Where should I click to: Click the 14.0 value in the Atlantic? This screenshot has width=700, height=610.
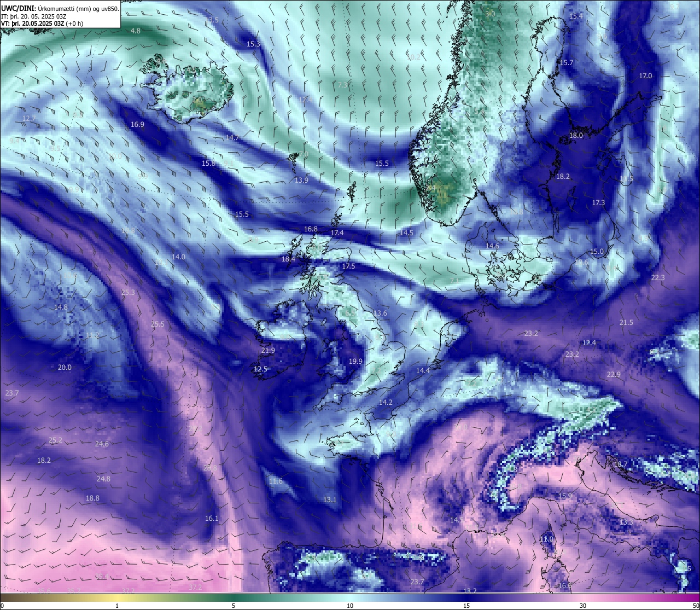(178, 257)
